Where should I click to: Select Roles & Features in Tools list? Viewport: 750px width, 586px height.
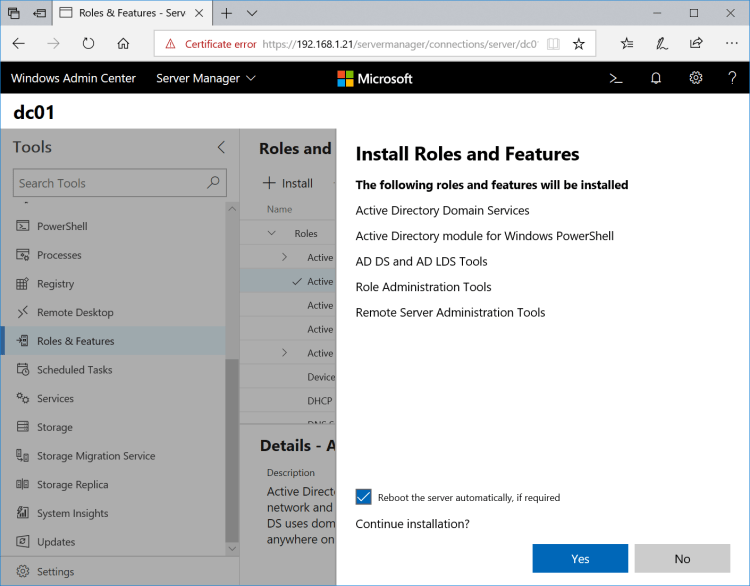pos(76,341)
